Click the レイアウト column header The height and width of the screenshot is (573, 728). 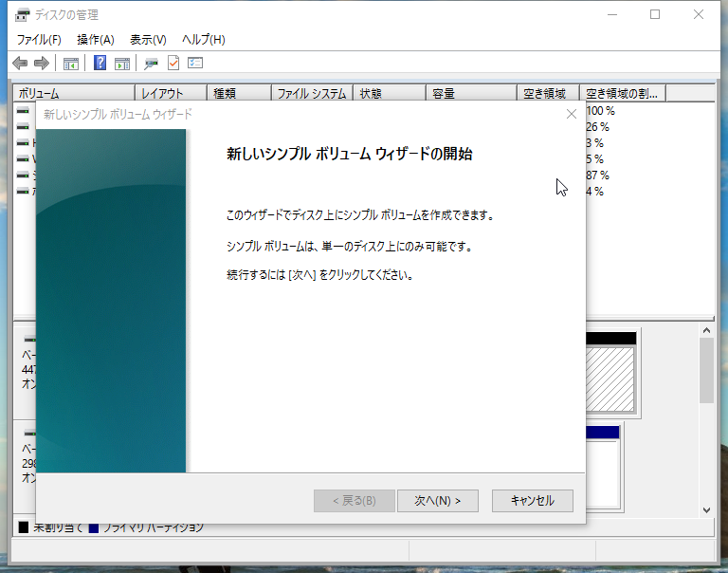point(171,93)
